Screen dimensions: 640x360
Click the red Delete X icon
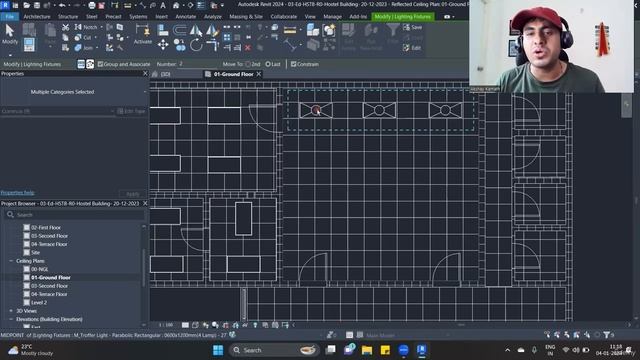(x=248, y=48)
